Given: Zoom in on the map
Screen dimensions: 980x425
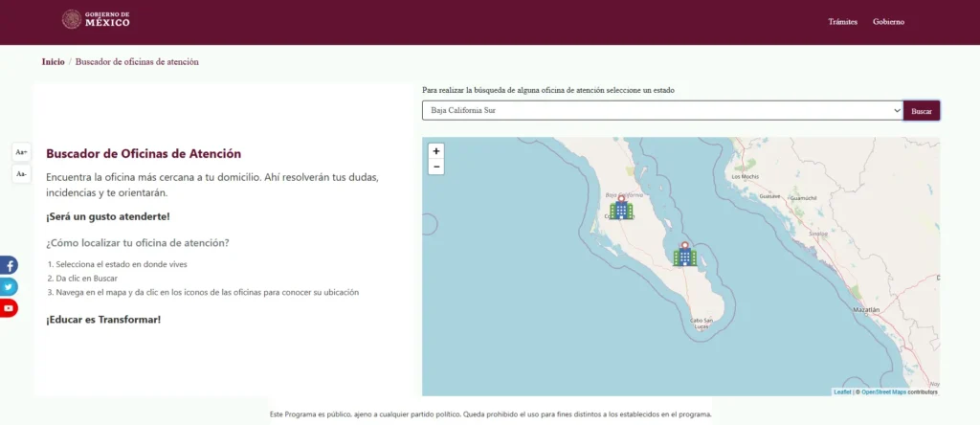Looking at the screenshot, I should click(436, 151).
